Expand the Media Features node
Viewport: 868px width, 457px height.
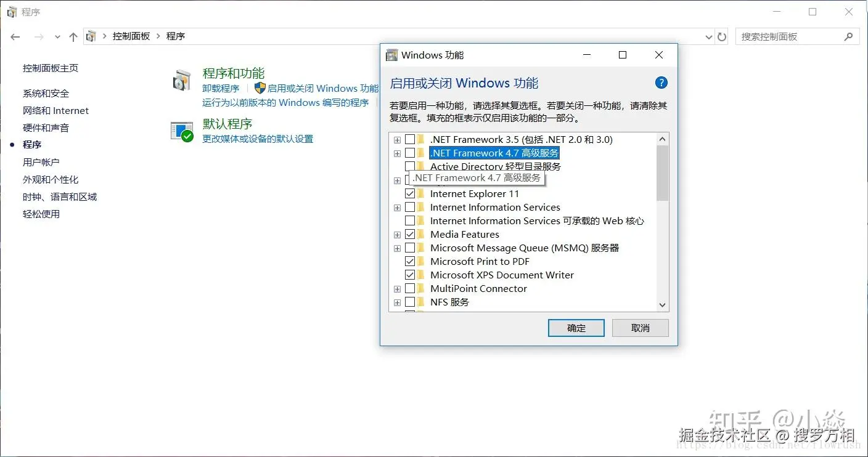[397, 235]
